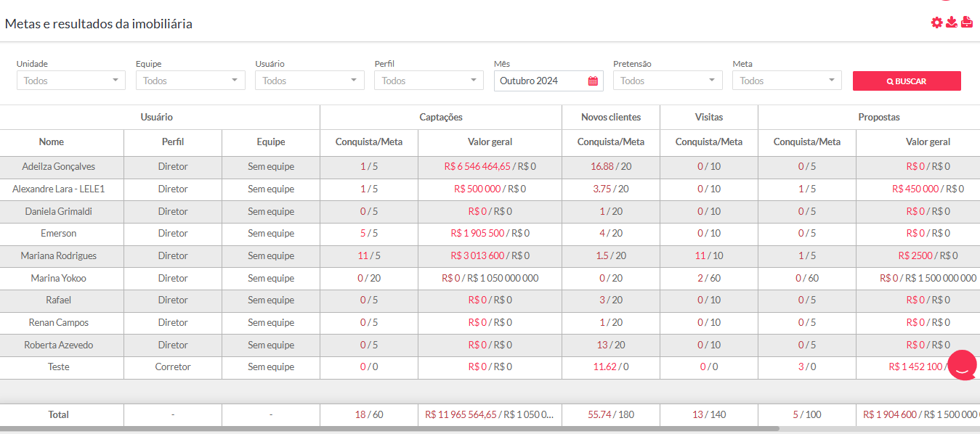Click the total value 18 / 60
Image resolution: width=980 pixels, height=434 pixels.
[x=369, y=414]
